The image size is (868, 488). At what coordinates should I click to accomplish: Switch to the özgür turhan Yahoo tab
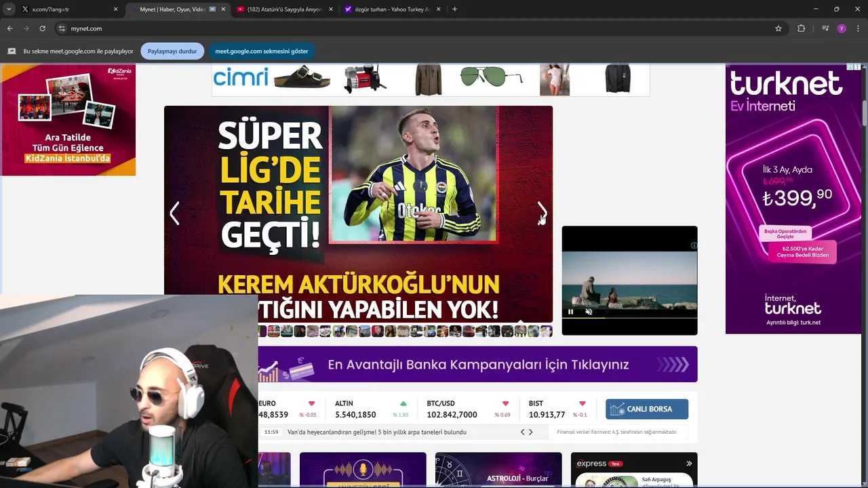click(x=392, y=9)
